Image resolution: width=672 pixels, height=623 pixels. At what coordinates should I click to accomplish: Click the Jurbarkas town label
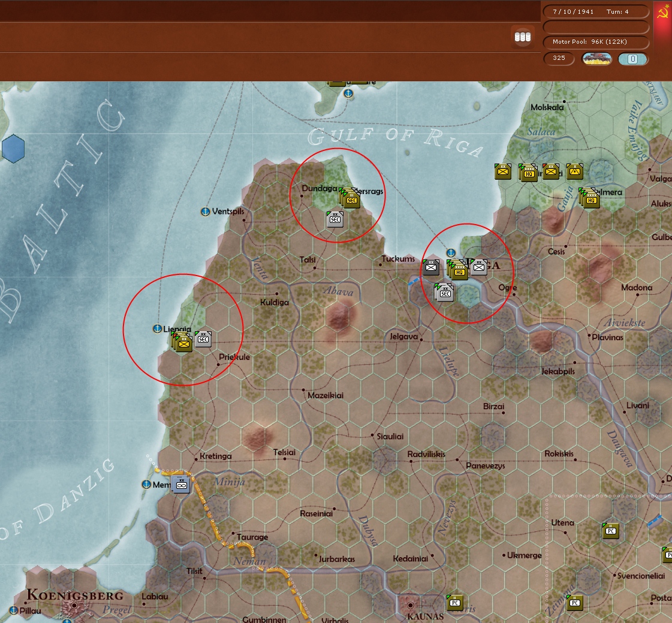pos(337,559)
